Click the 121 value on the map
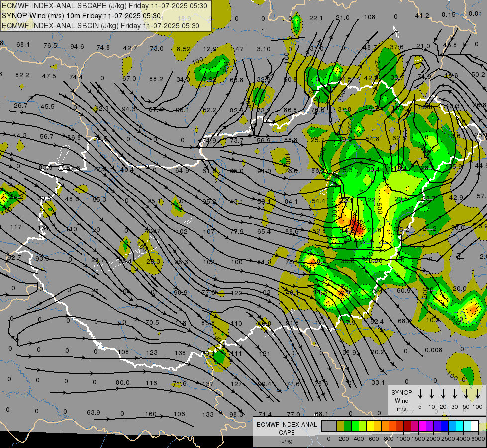This screenshot has width=487, height=448. coord(265,354)
